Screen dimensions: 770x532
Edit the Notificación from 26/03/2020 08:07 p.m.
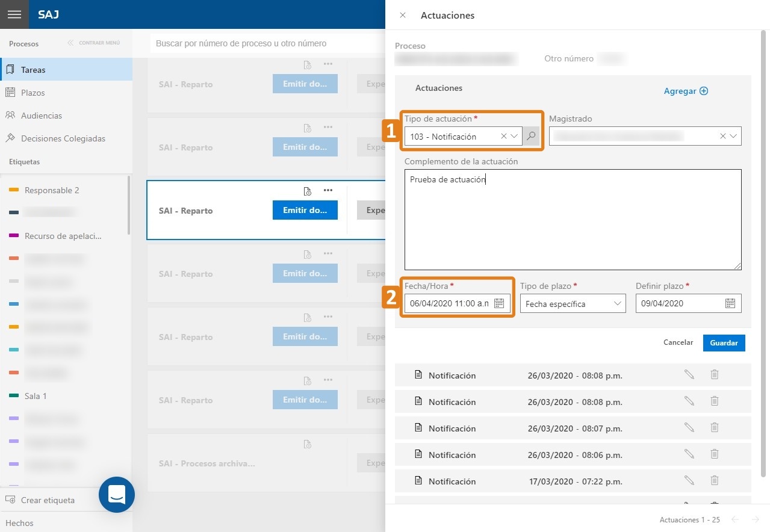[689, 427]
